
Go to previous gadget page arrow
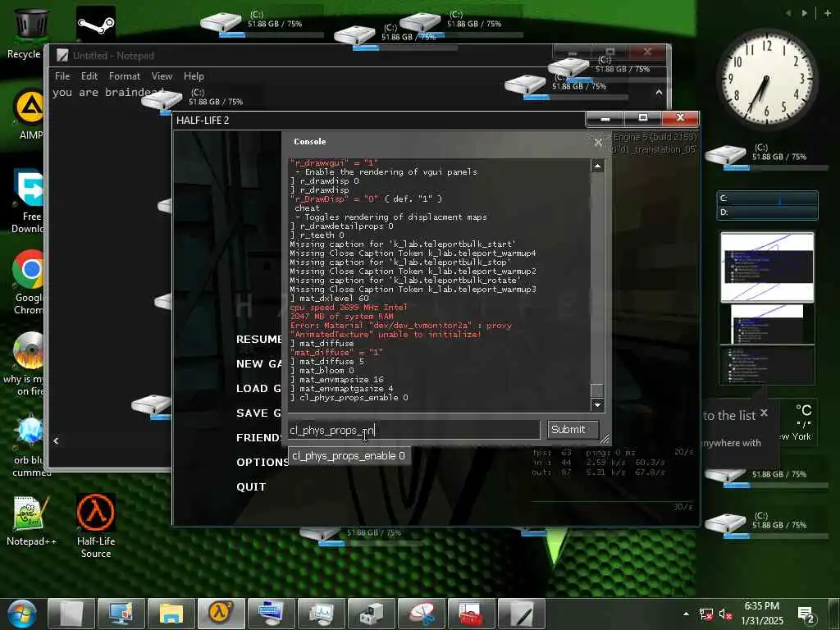click(788, 13)
